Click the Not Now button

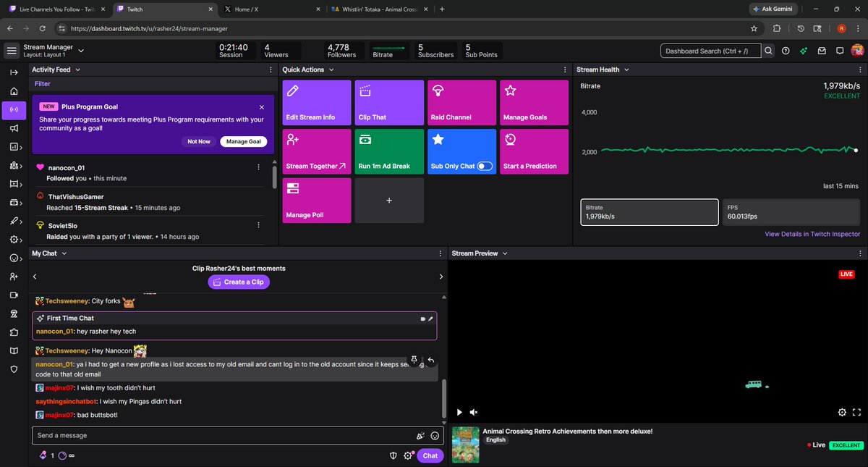click(199, 141)
